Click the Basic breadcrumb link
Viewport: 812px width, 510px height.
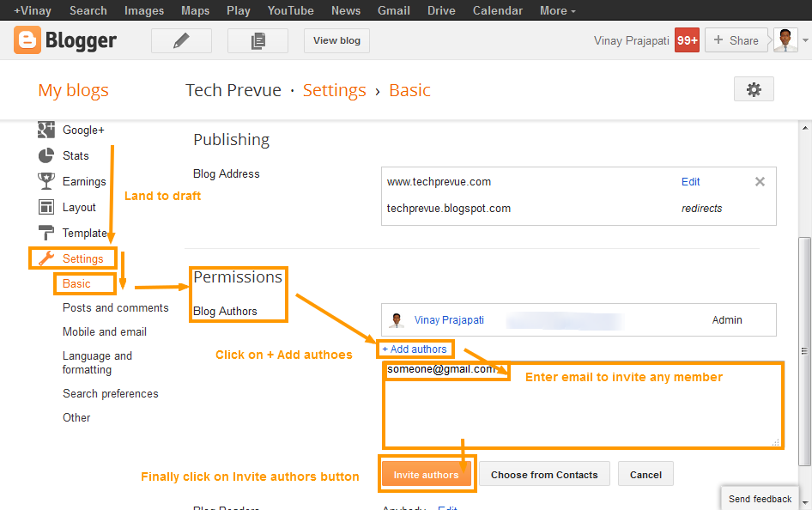coord(409,90)
